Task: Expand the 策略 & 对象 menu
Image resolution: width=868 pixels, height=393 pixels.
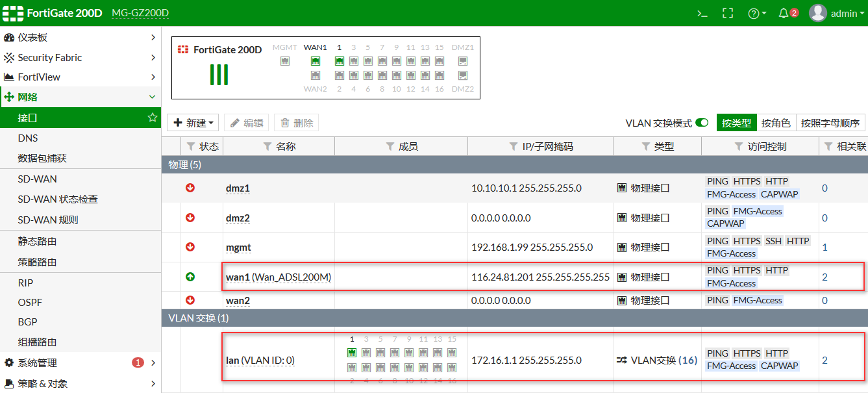Action: click(80, 383)
